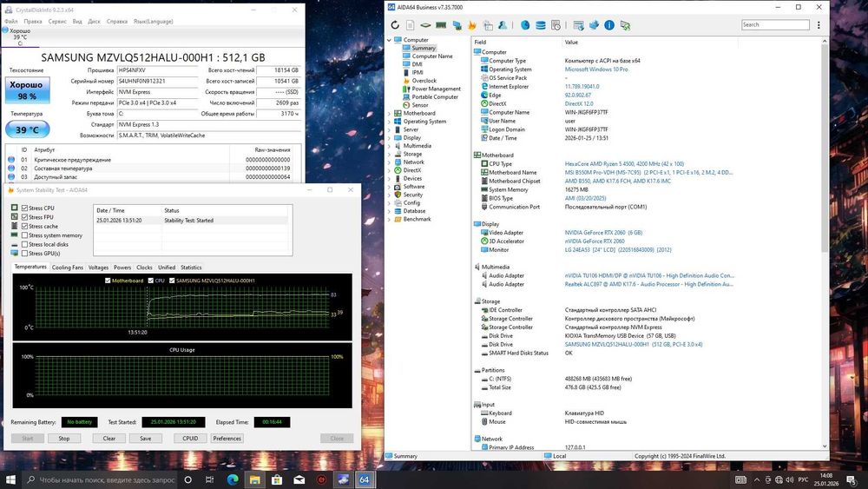Click the chip icon in AIDA64 toolbar
This screenshot has width=868, height=489.
(425, 25)
